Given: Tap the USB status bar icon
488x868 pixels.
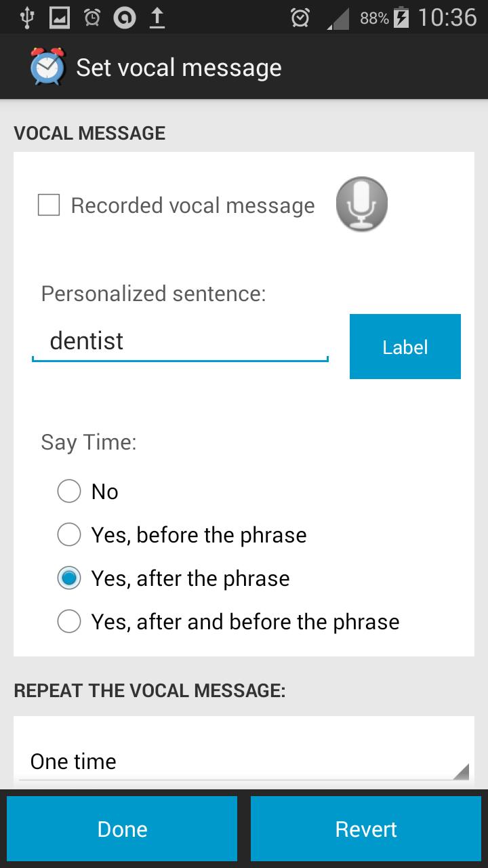Looking at the screenshot, I should pos(27,18).
